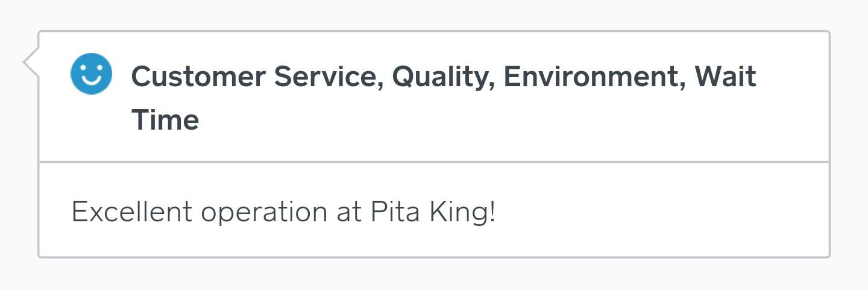
Task: Click the word "at" in the comment
Action: click(x=349, y=213)
